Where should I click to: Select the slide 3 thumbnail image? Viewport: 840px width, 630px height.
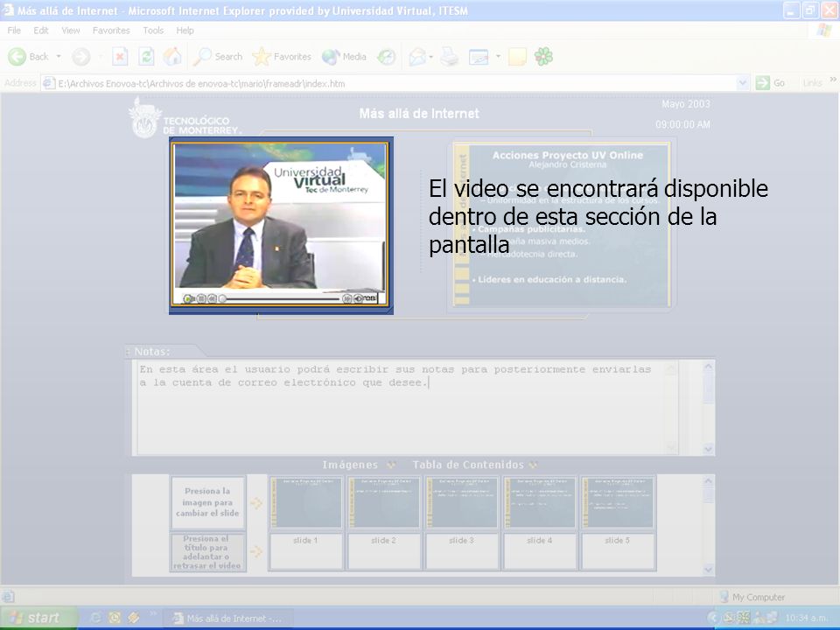point(462,502)
